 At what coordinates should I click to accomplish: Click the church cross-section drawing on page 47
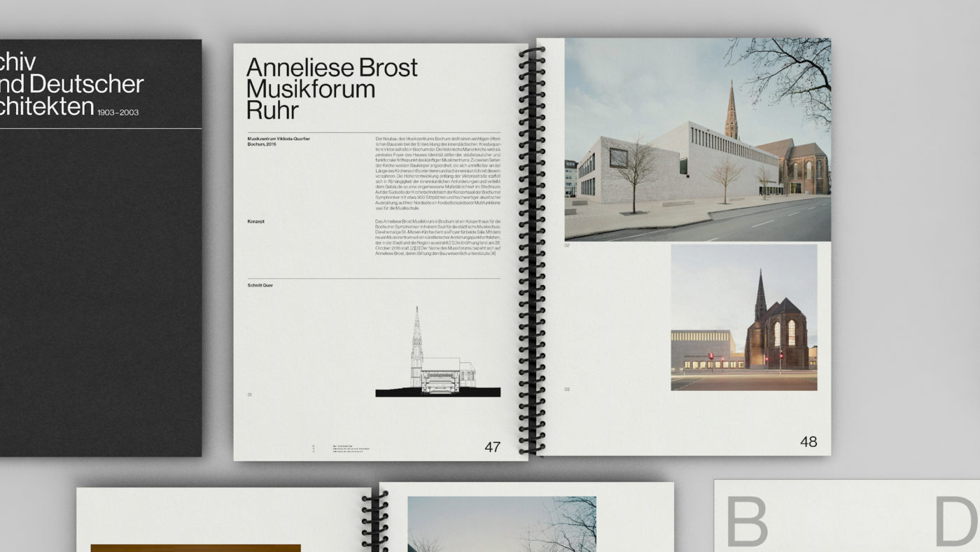437,352
